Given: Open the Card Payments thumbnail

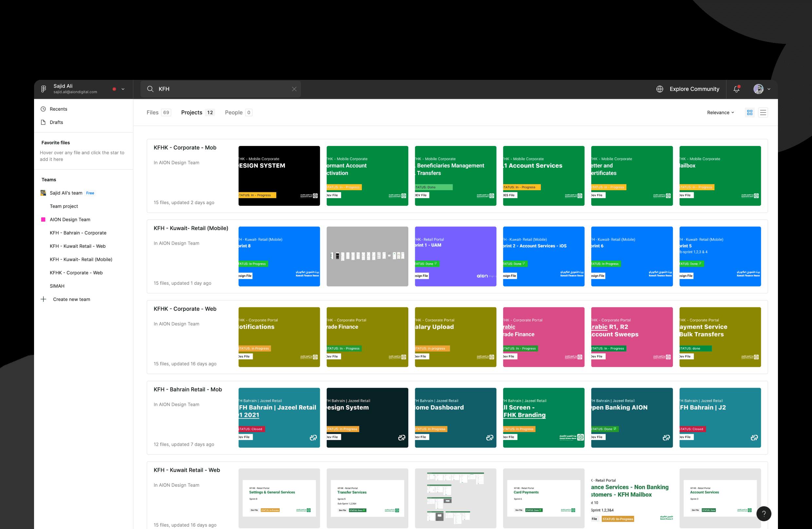Looking at the screenshot, I should (x=544, y=498).
